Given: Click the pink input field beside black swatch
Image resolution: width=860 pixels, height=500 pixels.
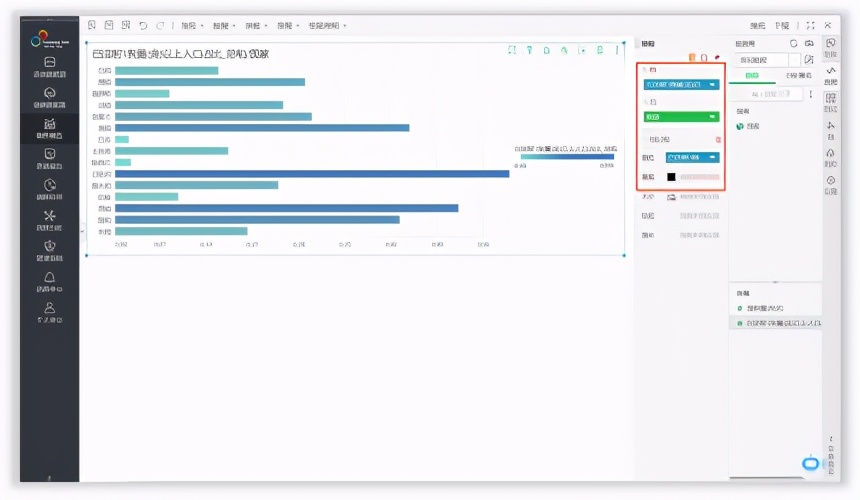Looking at the screenshot, I should tap(699, 177).
